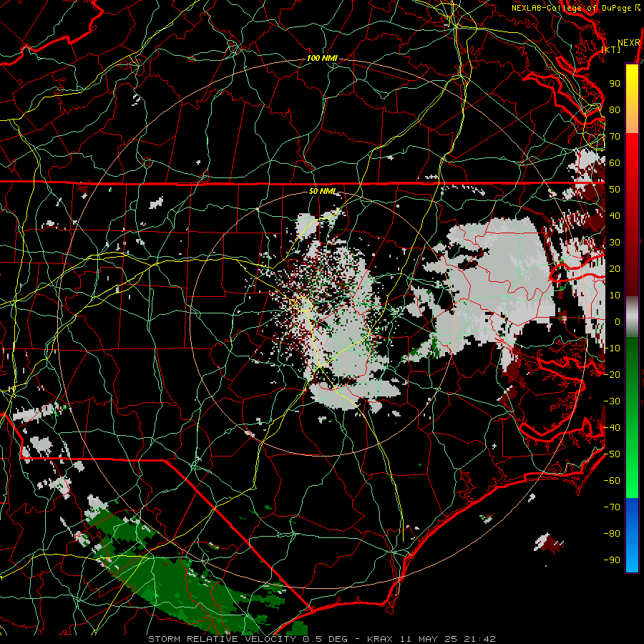Click the "50 NMI" range ring label

click(x=322, y=191)
